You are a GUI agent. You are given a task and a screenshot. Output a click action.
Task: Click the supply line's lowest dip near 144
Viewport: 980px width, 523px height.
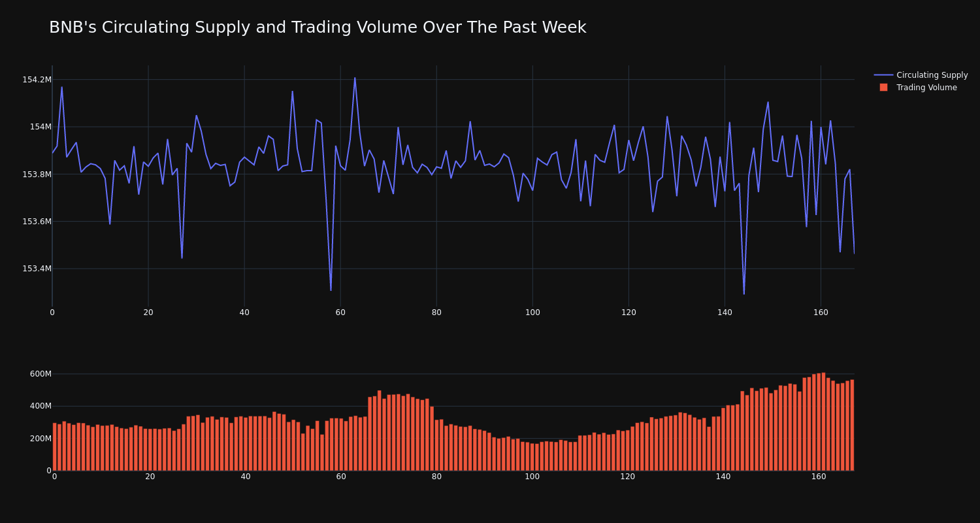coord(743,294)
